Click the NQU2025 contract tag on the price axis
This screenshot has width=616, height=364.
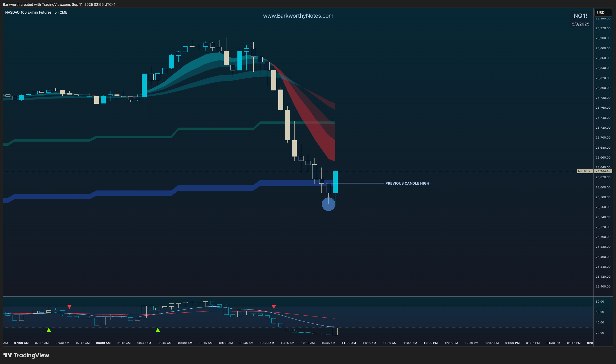(x=585, y=171)
